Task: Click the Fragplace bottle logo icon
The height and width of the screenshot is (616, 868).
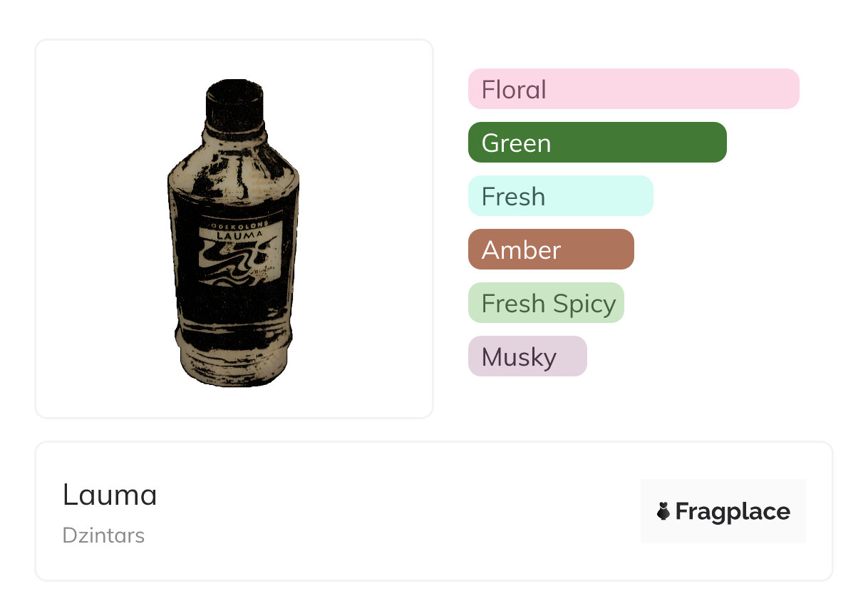Action: point(663,511)
